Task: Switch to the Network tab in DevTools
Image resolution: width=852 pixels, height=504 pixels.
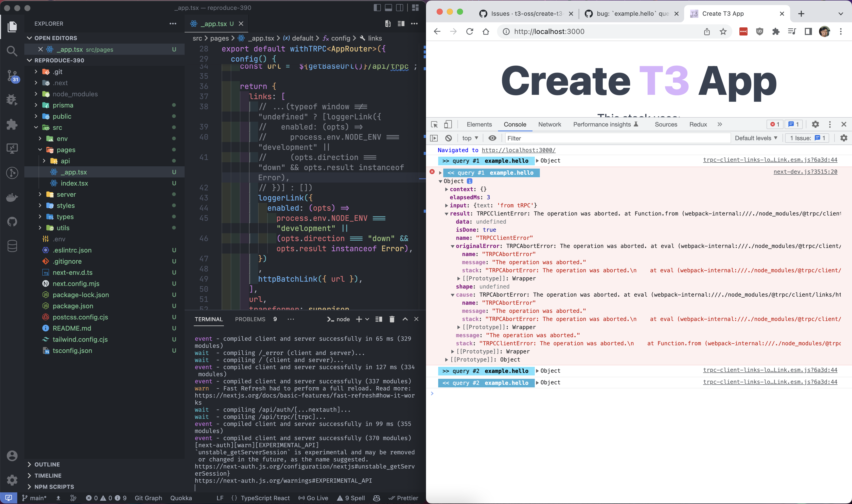Action: [x=549, y=124]
